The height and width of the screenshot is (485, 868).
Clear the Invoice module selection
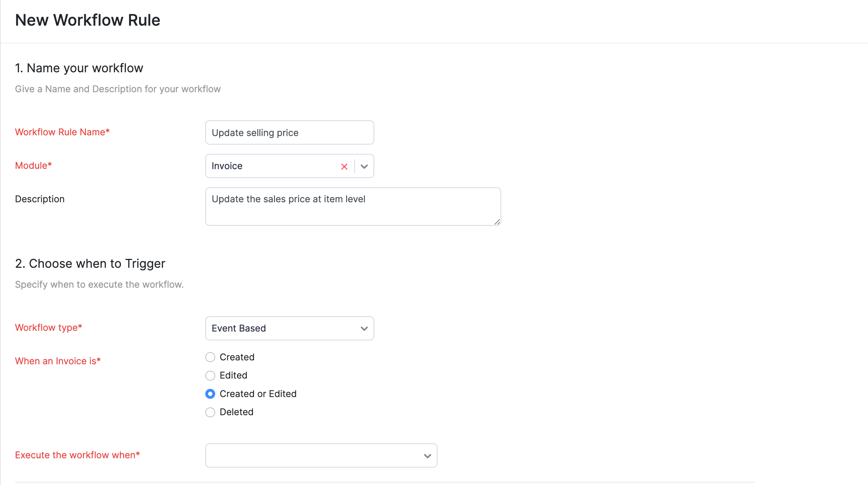pos(344,166)
